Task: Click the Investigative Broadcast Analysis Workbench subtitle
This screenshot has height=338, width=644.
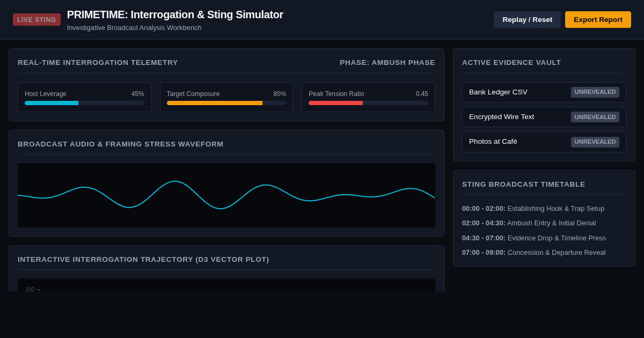Action: pos(134,28)
